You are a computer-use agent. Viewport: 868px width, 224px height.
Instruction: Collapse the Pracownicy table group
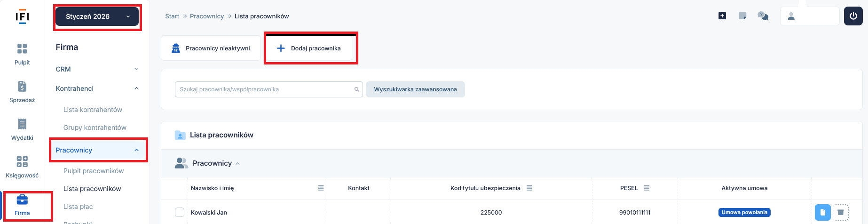tap(237, 164)
